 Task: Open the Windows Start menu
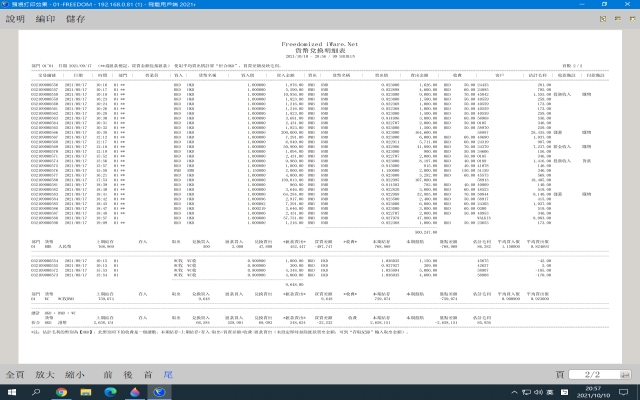tap(10, 391)
